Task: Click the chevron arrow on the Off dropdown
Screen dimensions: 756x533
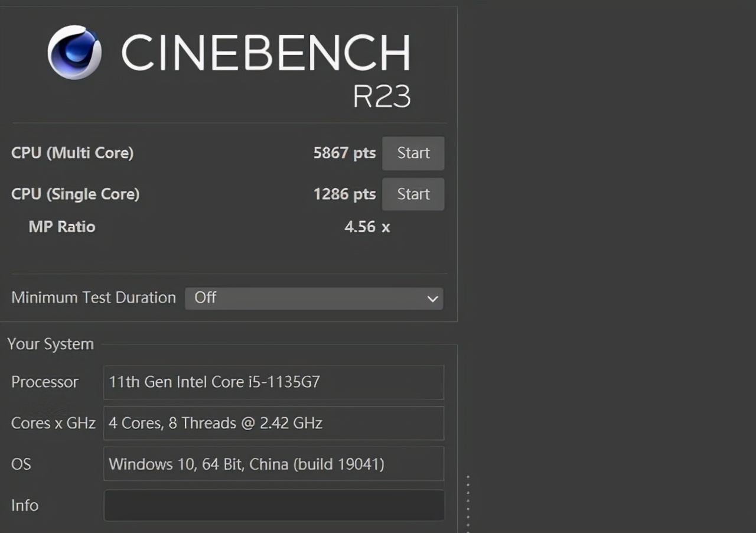Action: pyautogui.click(x=433, y=298)
